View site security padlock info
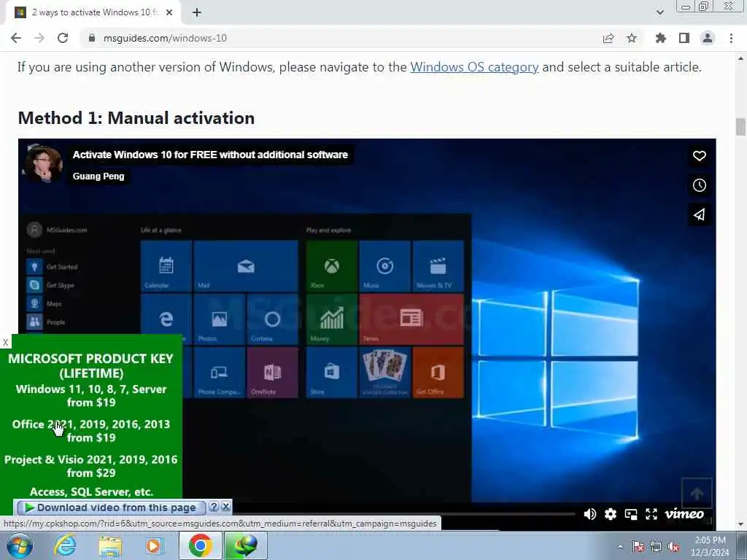The height and width of the screenshot is (560, 747). coord(91,38)
